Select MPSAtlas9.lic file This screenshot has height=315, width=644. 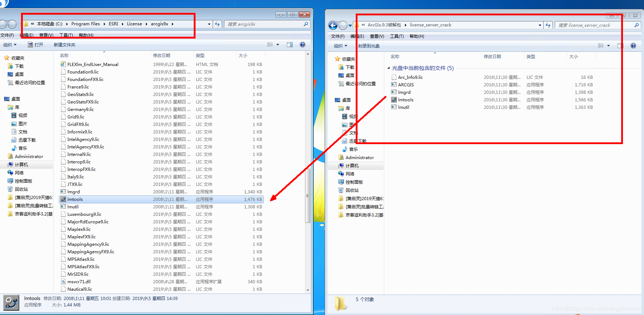pyautogui.click(x=81, y=259)
